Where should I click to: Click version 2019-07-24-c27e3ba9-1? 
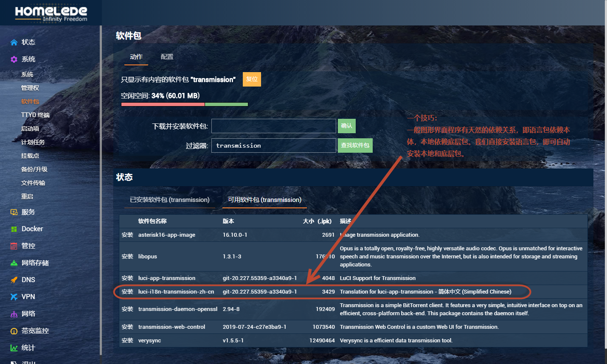255,327
